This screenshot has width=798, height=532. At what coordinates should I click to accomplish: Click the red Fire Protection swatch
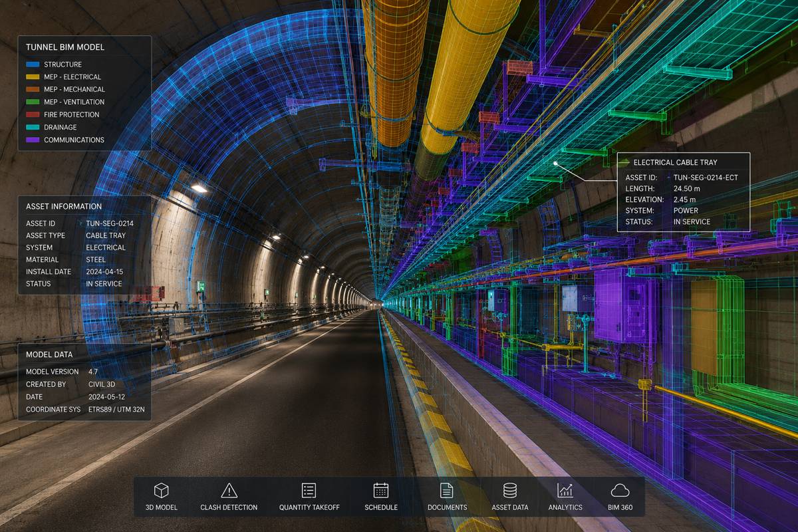point(33,115)
